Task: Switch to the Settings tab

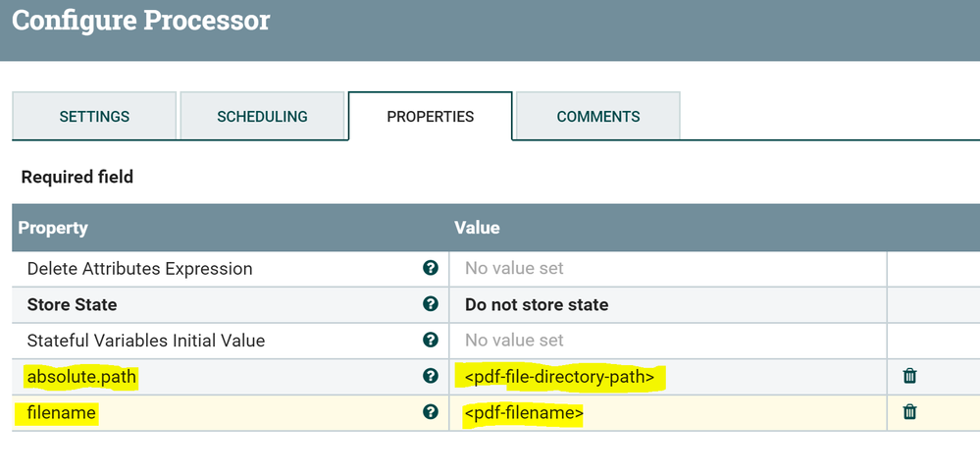Action: 94,117
